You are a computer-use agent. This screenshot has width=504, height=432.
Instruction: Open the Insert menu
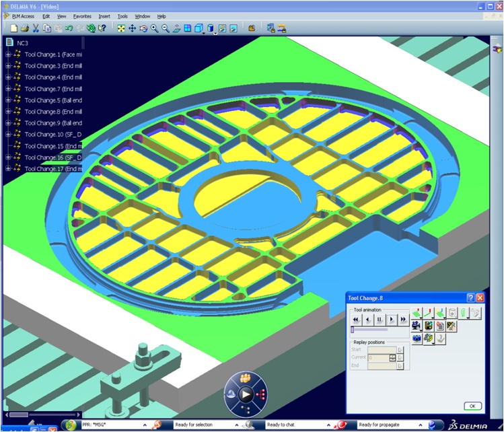[x=104, y=16]
